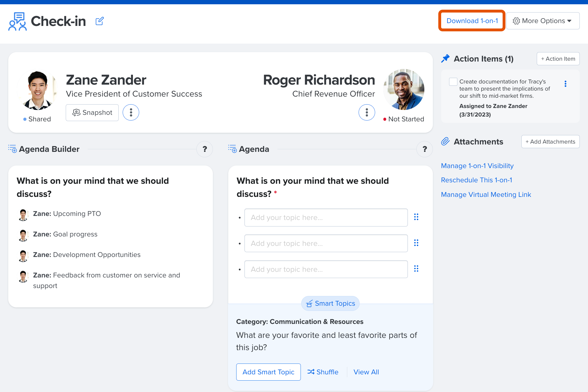The height and width of the screenshot is (392, 588).
Task: Click the Smart Topics pill label
Action: [330, 303]
